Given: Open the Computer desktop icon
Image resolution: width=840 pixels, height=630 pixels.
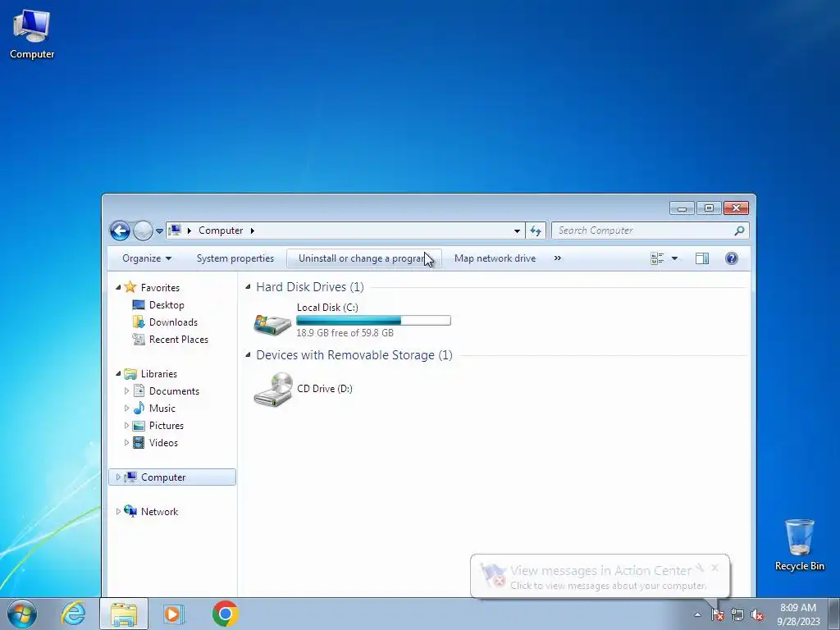Looking at the screenshot, I should 32,34.
